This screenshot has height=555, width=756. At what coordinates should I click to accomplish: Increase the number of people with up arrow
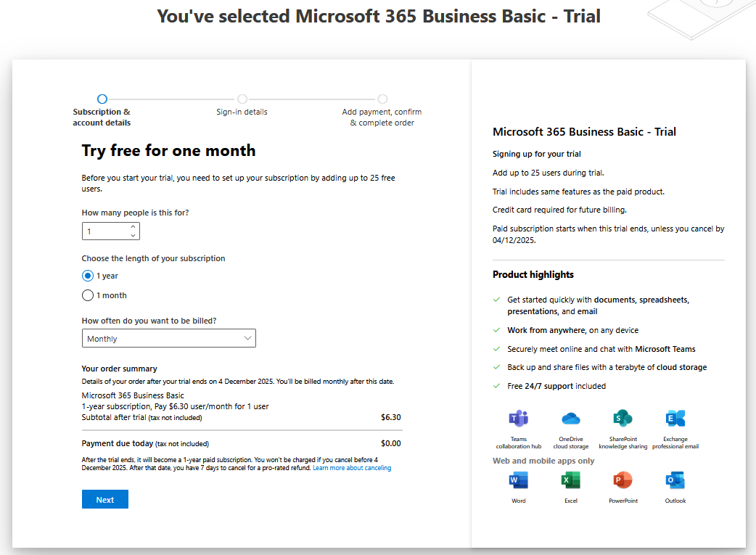133,227
